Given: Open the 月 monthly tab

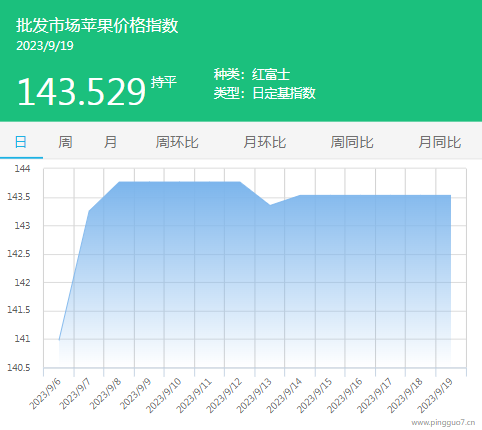Looking at the screenshot, I should pyautogui.click(x=110, y=142).
